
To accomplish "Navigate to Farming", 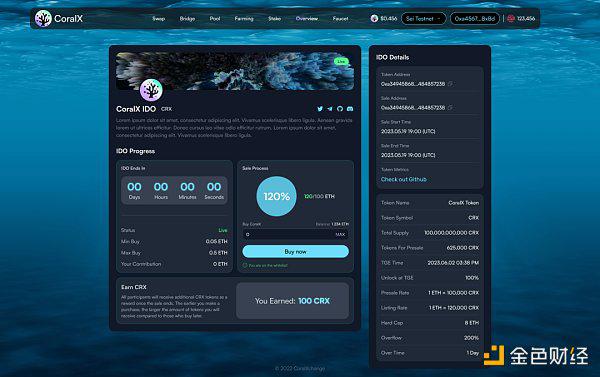I will coord(244,18).
